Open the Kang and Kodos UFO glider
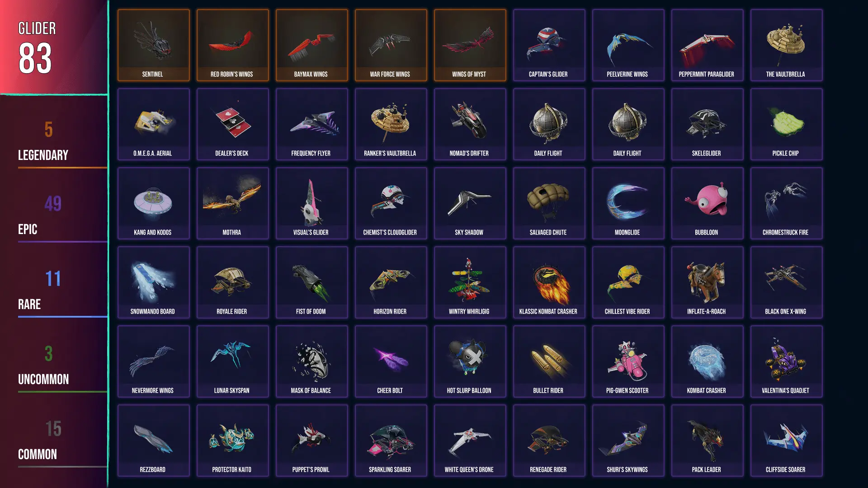The height and width of the screenshot is (488, 868). tap(153, 203)
